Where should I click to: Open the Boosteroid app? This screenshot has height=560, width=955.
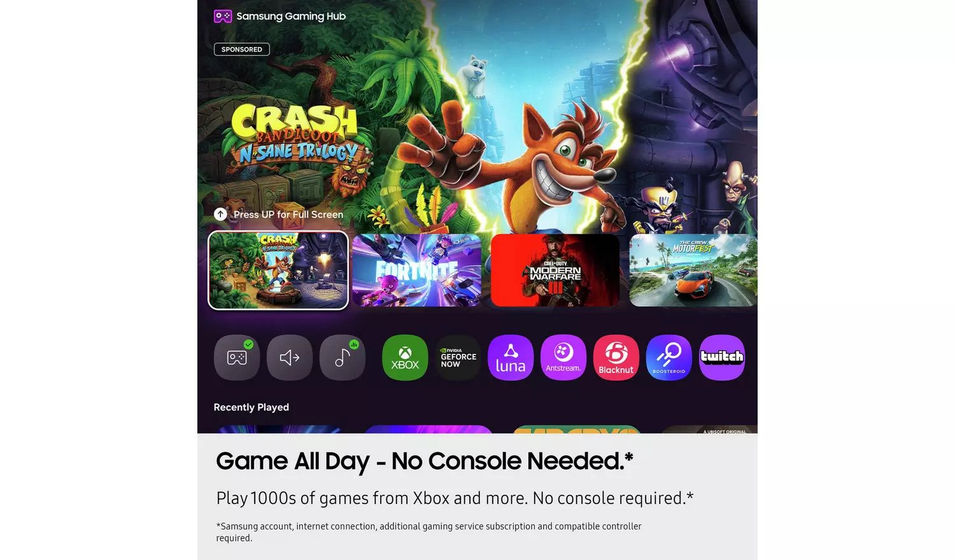(x=669, y=358)
